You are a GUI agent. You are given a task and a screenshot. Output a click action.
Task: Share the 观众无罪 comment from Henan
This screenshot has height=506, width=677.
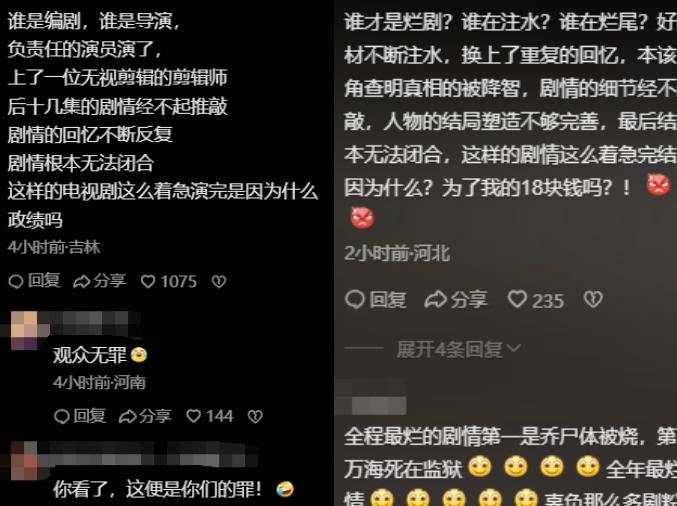(x=145, y=416)
